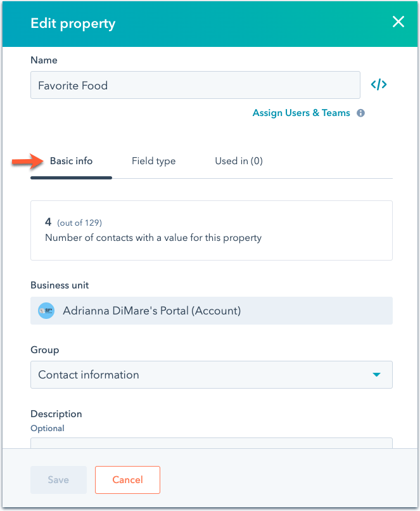Click the X to close Edit property
Screen dimensions: 420x511
pyautogui.click(x=398, y=22)
